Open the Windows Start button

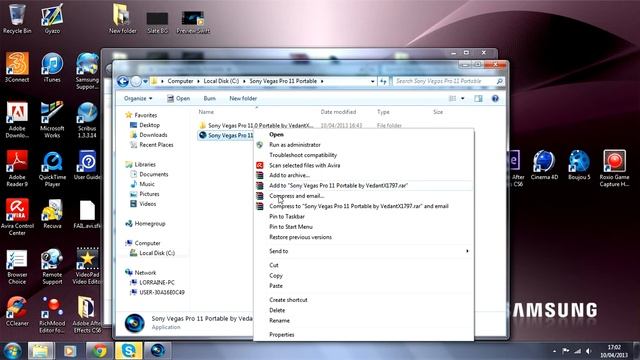coord(12,351)
